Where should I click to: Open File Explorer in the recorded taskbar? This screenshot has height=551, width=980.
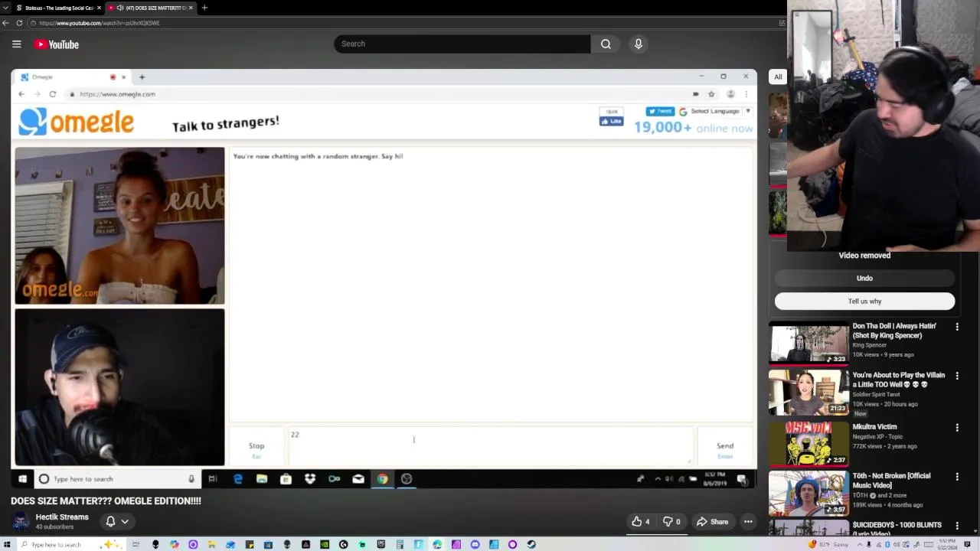262,479
